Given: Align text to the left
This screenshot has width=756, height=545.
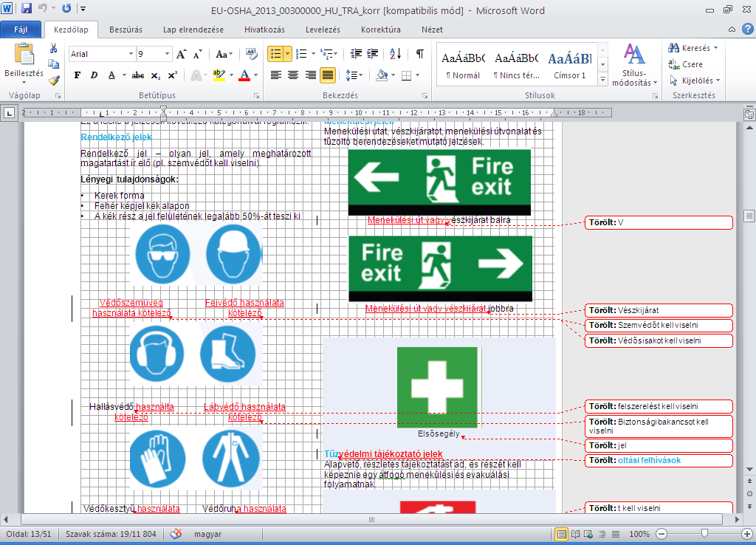Looking at the screenshot, I should [x=276, y=75].
